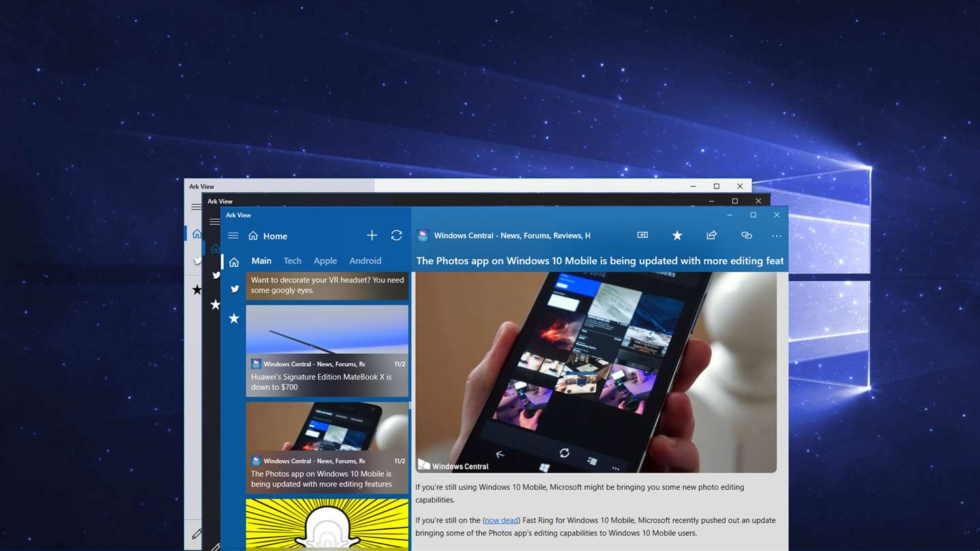980x551 pixels.
Task: Open the Photos app editing features article card
Action: [327, 448]
